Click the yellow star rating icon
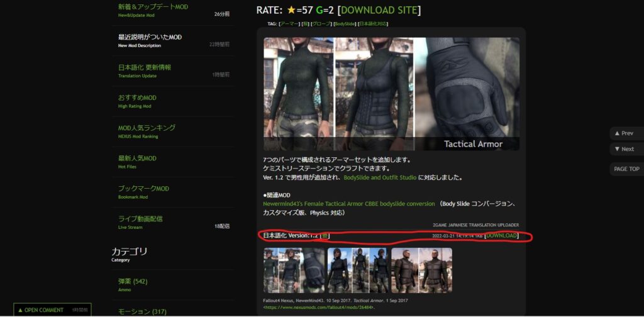Image resolution: width=644 pixels, height=317 pixels. pyautogui.click(x=291, y=10)
